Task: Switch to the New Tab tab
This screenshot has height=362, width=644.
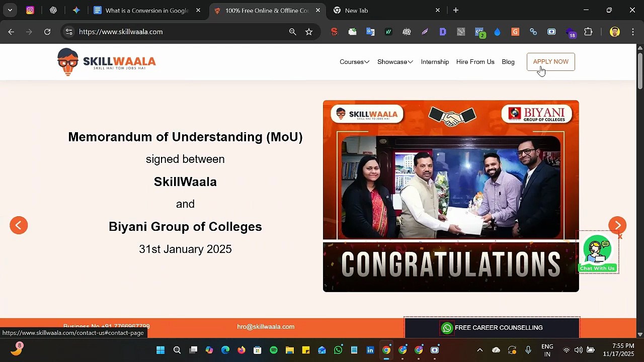Action: [x=386, y=10]
